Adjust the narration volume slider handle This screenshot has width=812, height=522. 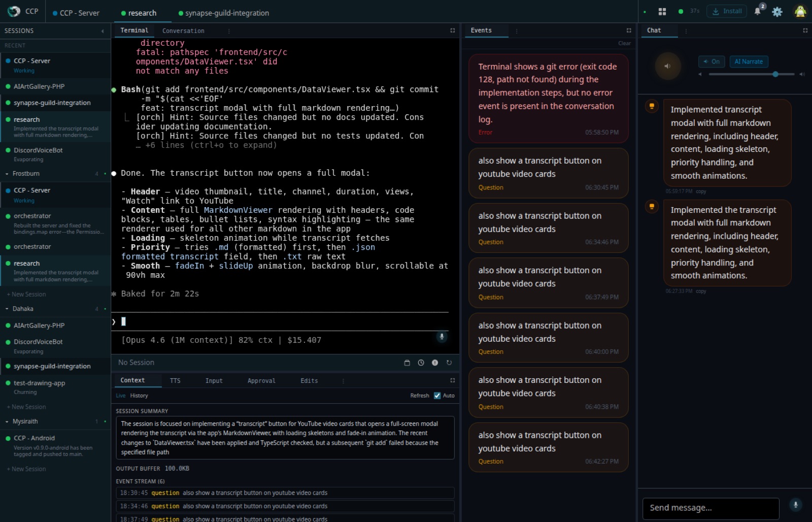[x=775, y=75]
